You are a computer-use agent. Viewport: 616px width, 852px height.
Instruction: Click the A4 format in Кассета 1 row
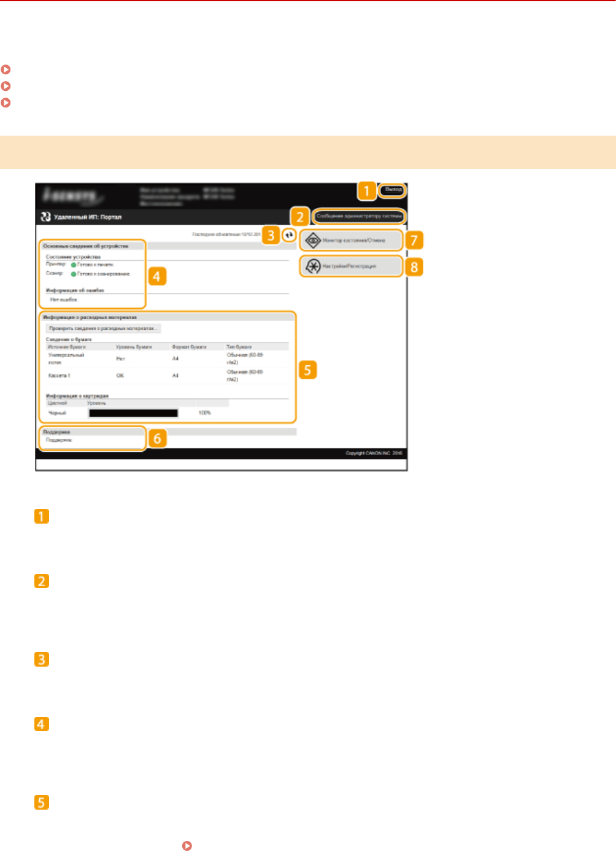[175, 375]
